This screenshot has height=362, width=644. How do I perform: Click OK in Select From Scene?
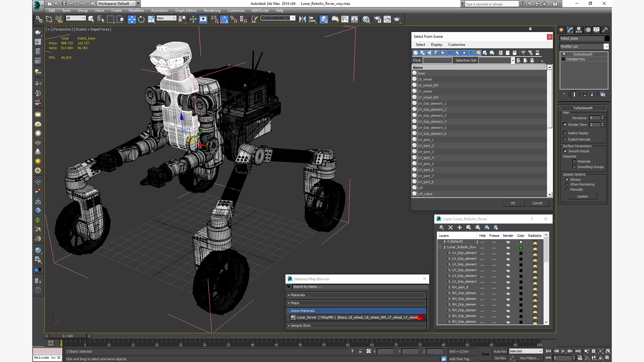513,203
